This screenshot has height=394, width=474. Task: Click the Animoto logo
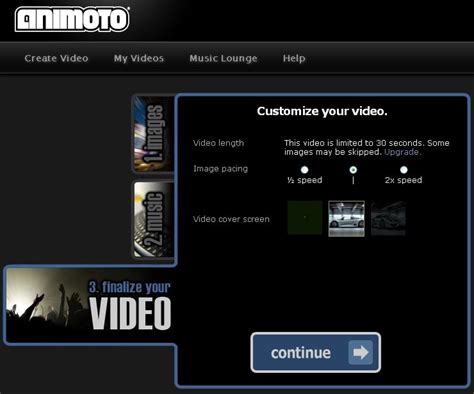(x=72, y=20)
